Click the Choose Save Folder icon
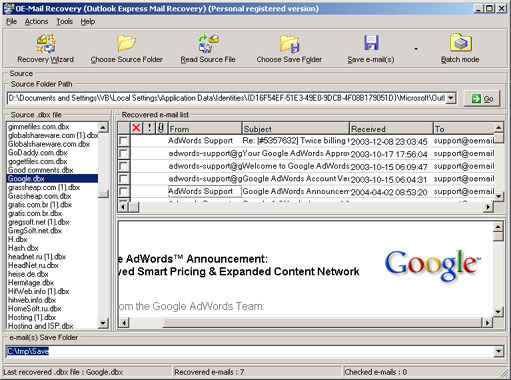 (289, 43)
